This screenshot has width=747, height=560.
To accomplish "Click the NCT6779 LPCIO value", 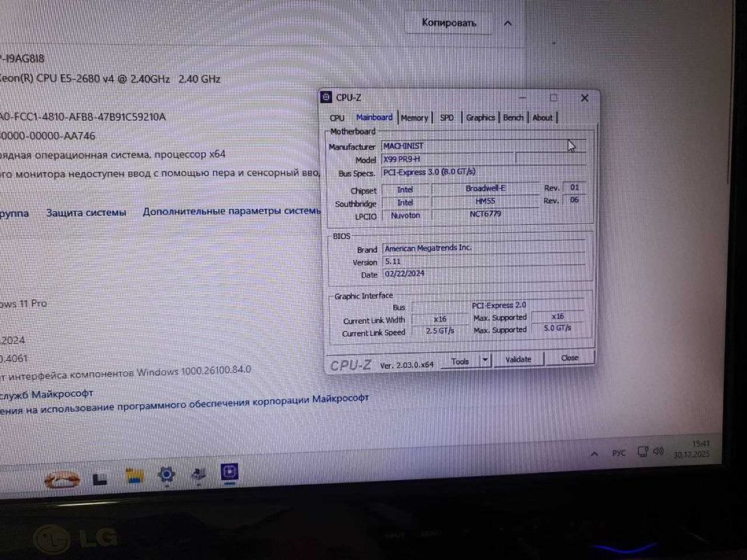I will [x=485, y=214].
